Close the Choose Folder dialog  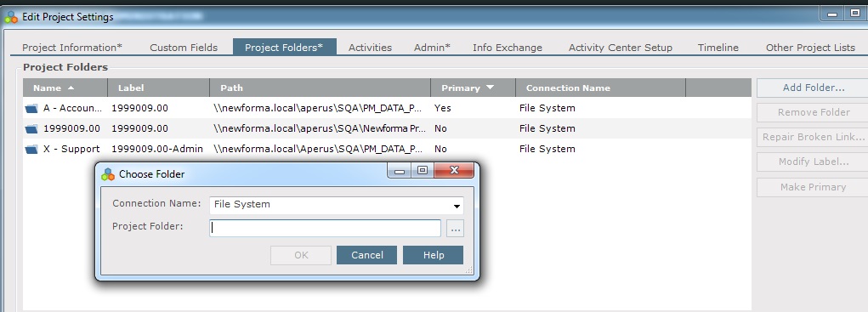point(454,170)
